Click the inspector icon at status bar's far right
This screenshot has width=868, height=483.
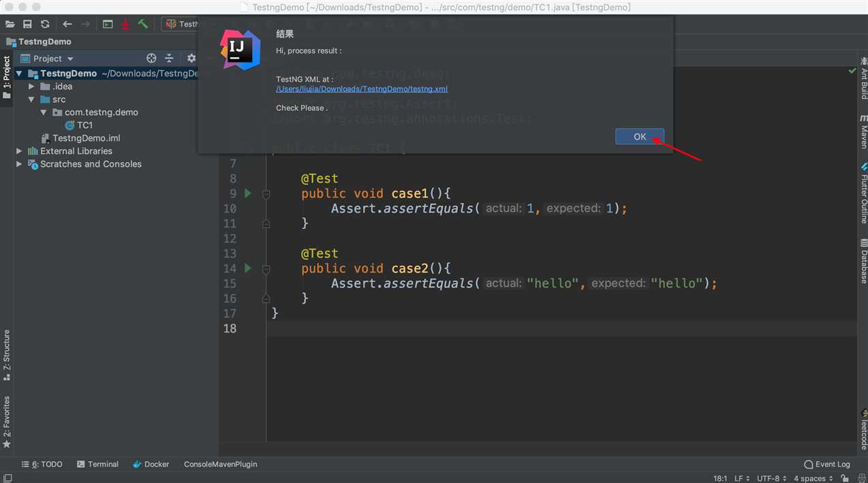click(861, 478)
